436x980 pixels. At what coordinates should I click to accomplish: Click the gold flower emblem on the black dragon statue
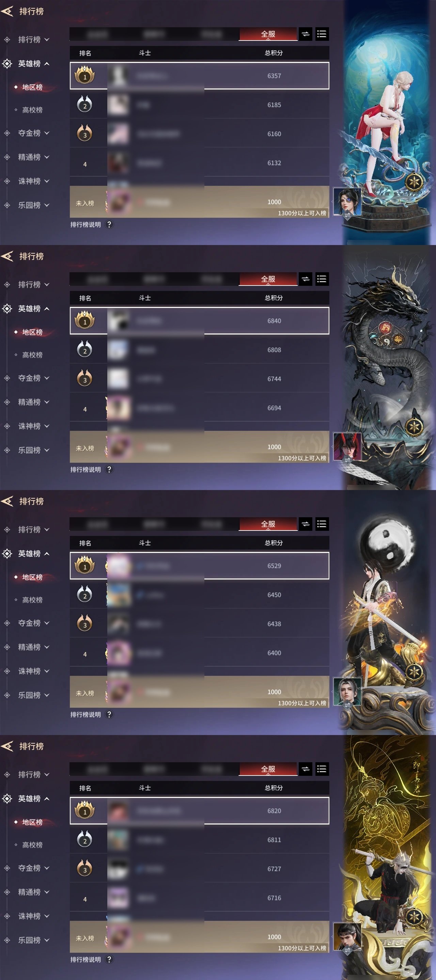coord(414,426)
